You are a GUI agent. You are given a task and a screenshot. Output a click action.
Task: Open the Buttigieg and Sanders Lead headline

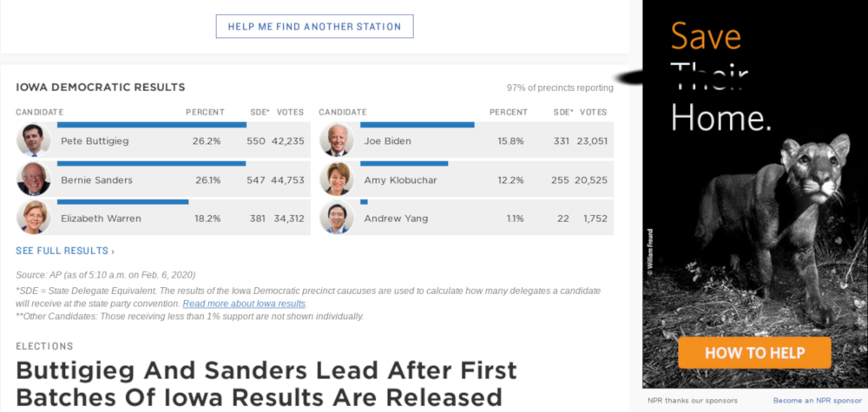pos(266,383)
